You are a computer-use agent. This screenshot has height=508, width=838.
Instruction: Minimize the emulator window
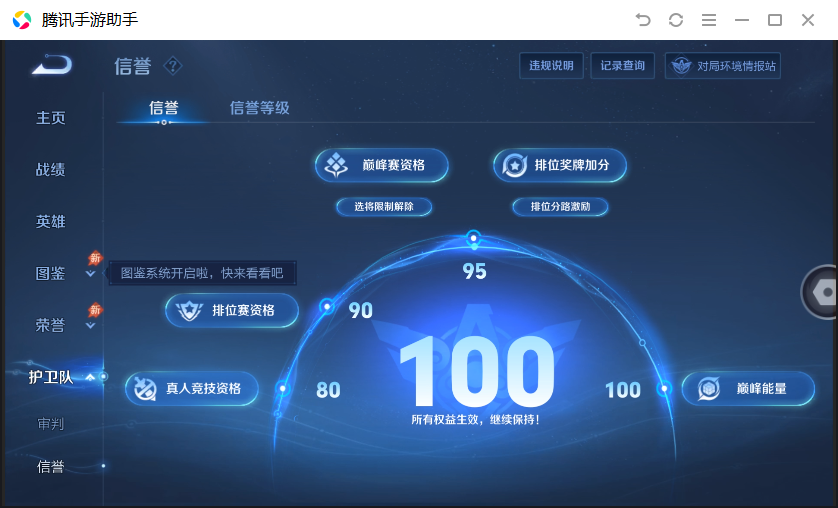tap(742, 20)
